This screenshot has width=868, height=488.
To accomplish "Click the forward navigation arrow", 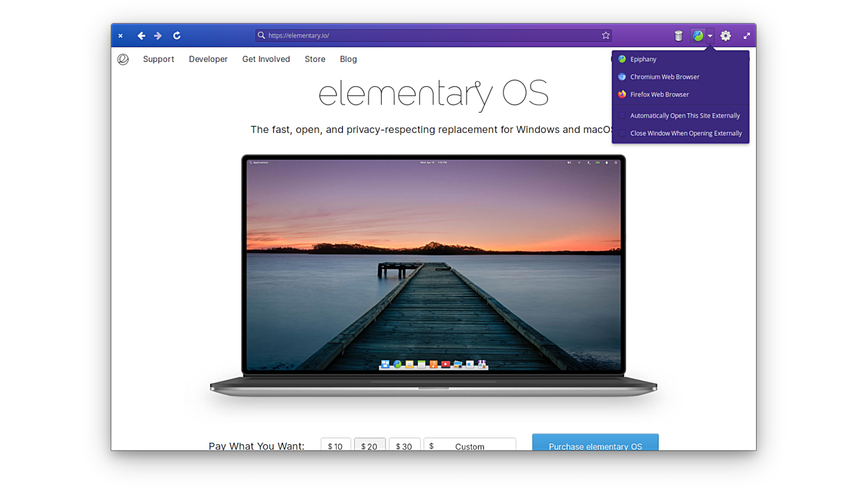I will point(158,35).
